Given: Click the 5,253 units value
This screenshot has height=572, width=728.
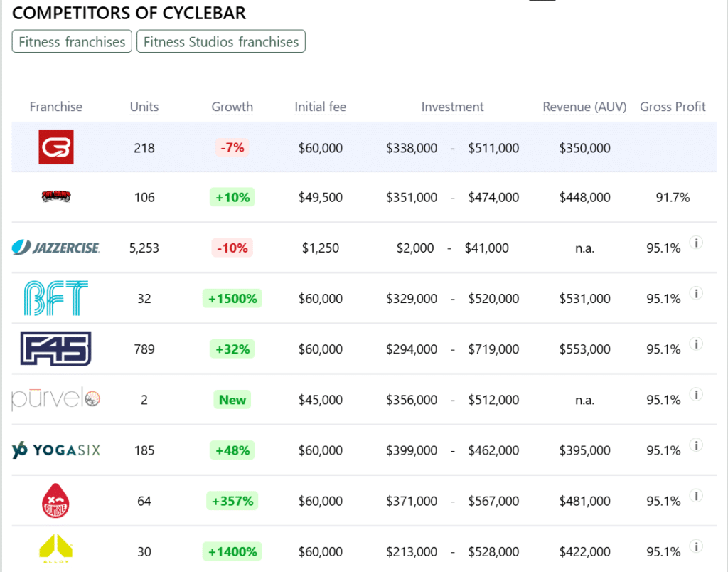Looking at the screenshot, I should point(144,248).
